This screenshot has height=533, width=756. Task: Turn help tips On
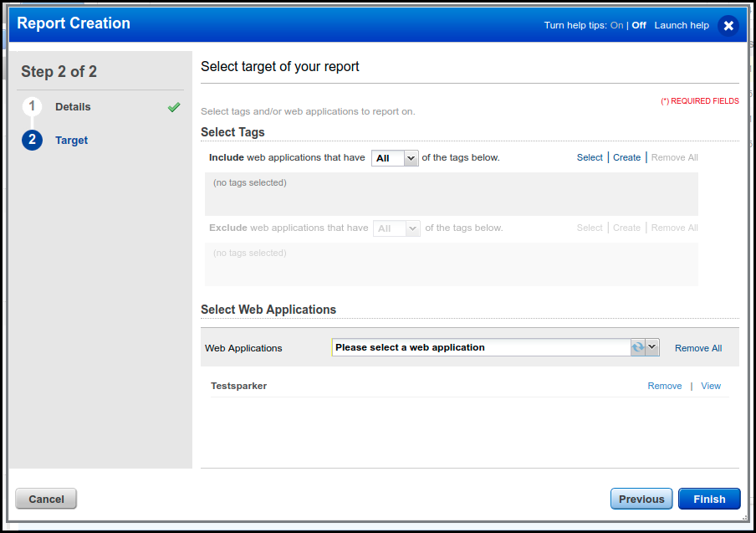click(616, 25)
